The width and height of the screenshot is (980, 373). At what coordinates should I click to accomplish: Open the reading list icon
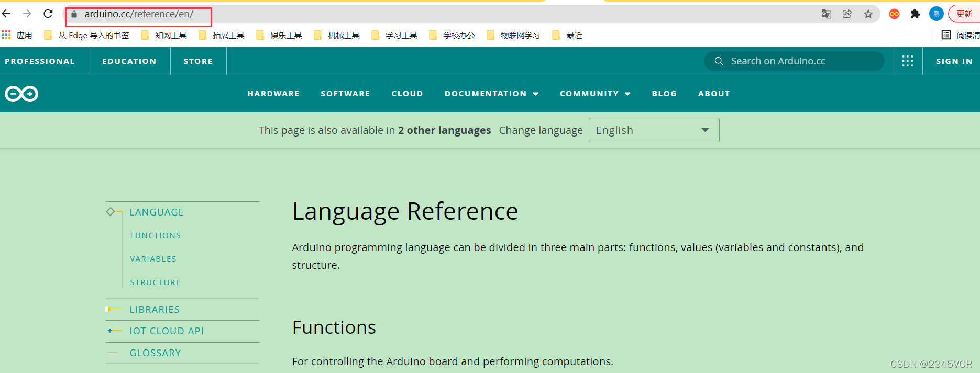click(946, 35)
